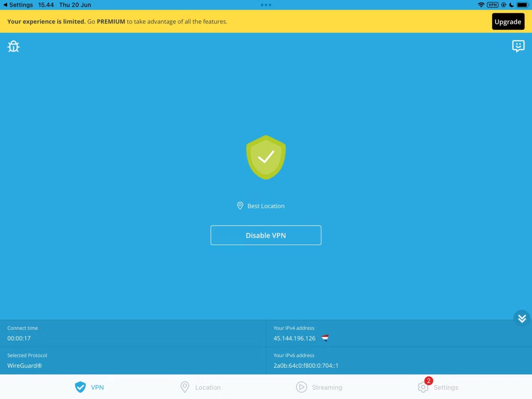Tap the green connected shield icon
Image resolution: width=532 pixels, height=399 pixels.
266,157
